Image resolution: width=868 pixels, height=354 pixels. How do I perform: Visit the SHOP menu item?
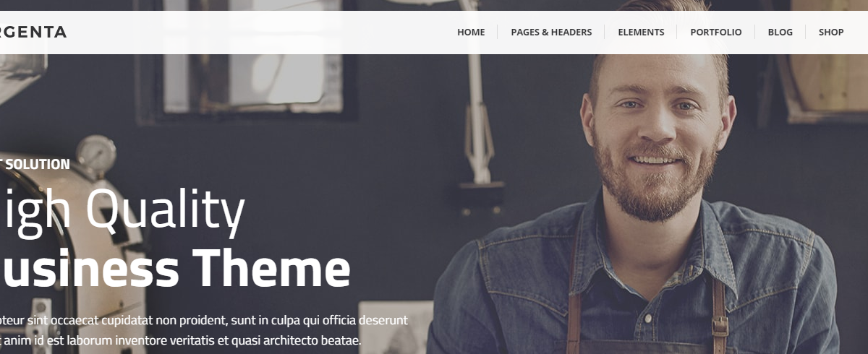(831, 33)
